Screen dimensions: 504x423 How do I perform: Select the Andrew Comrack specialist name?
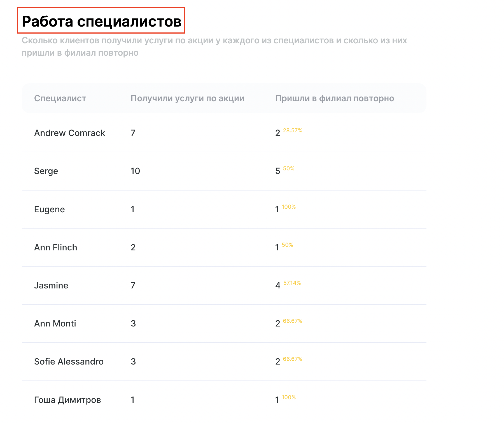(x=69, y=133)
